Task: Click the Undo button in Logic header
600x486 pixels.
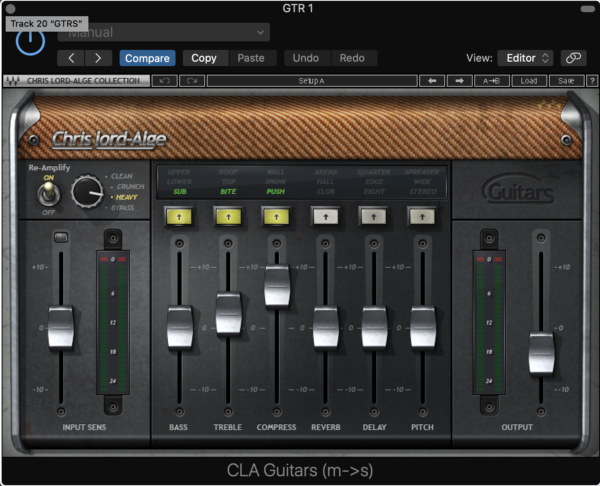Action: [x=306, y=58]
